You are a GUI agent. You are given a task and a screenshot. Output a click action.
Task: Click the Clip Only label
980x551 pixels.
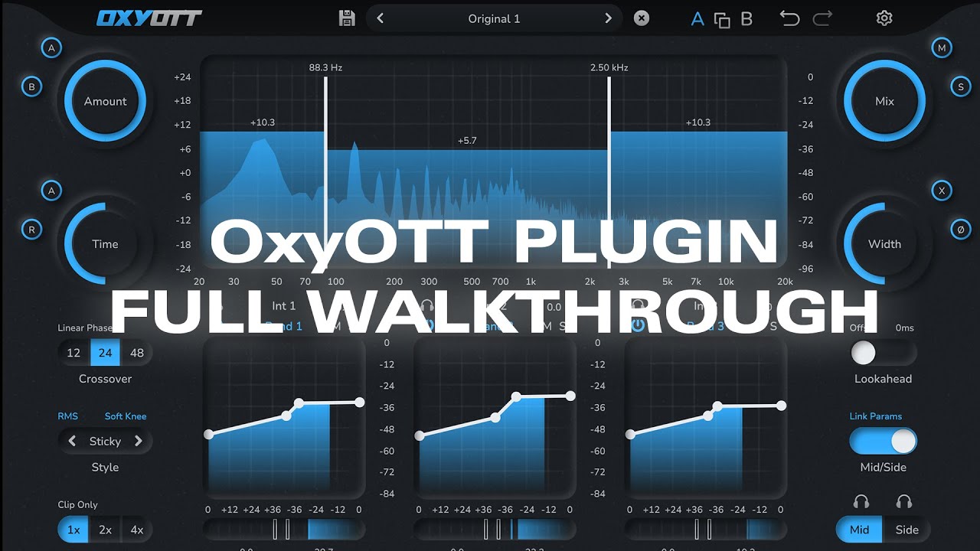[x=78, y=505]
